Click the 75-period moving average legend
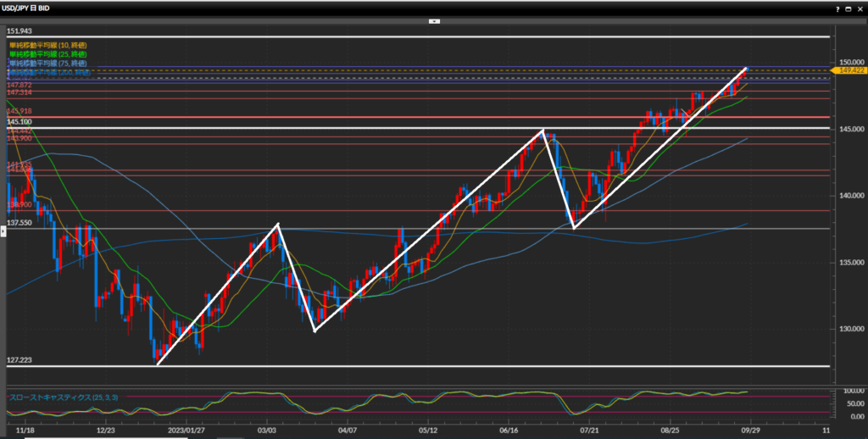The width and height of the screenshot is (868, 439). click(48, 64)
